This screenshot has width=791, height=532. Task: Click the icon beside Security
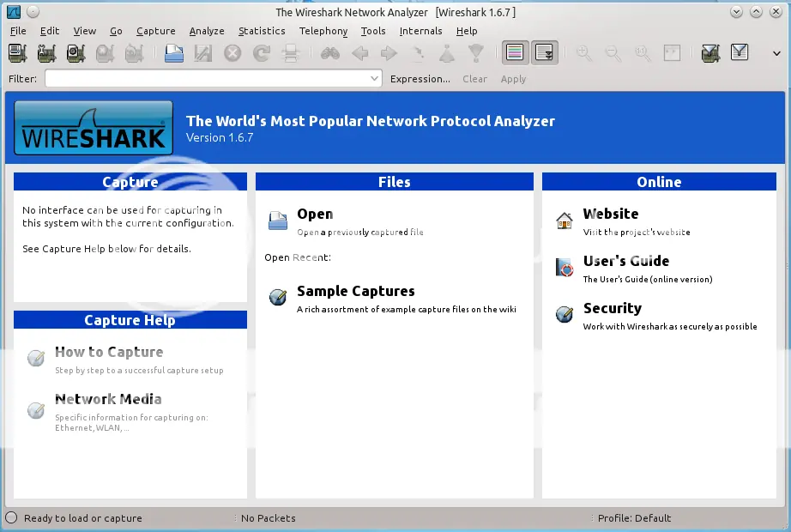[564, 314]
